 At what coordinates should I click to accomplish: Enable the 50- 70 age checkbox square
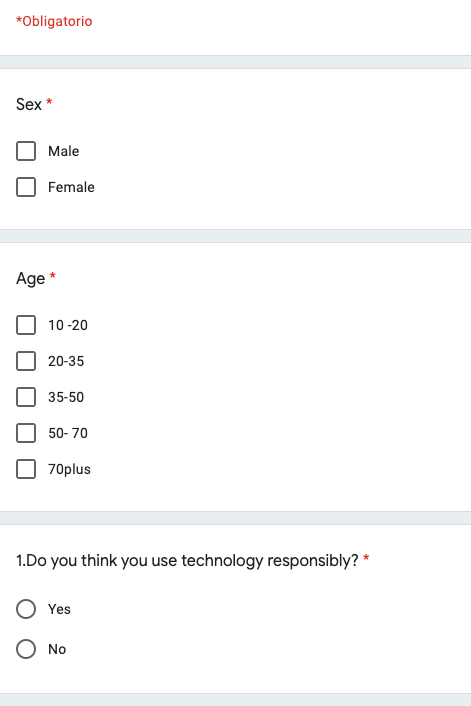26,433
